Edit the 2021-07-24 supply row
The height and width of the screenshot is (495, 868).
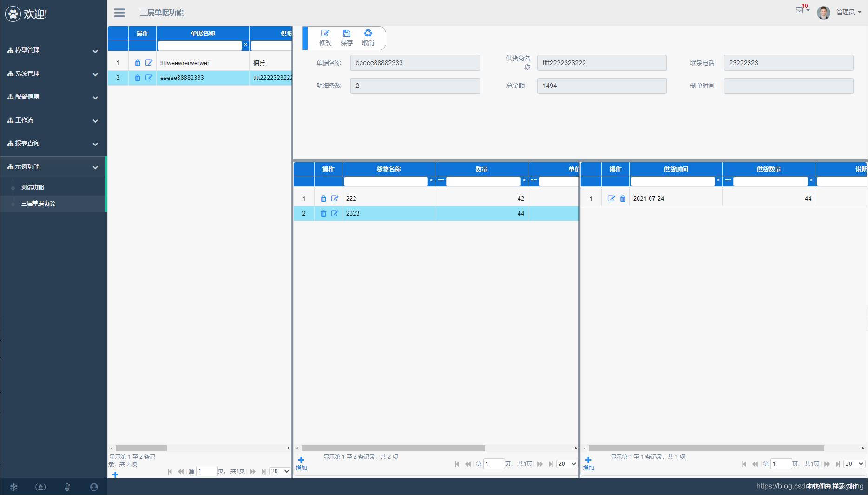(x=611, y=198)
